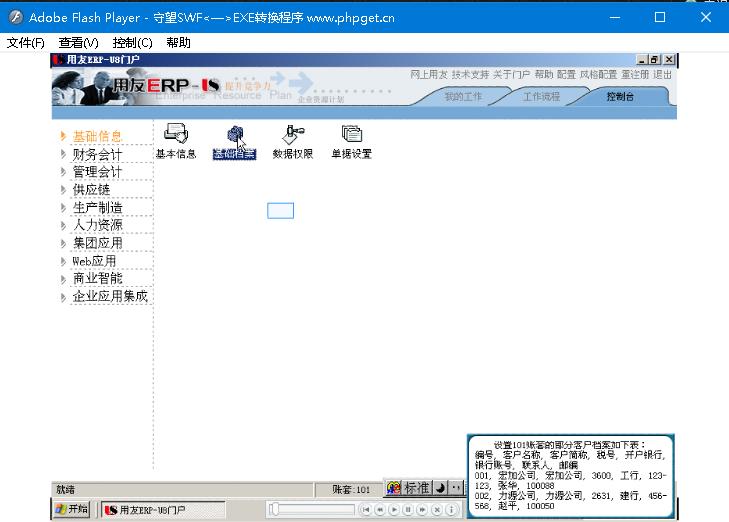Viewport: 729px width, 522px height.
Task: Expand the 基础信息 tree arrow
Action: tap(63, 136)
